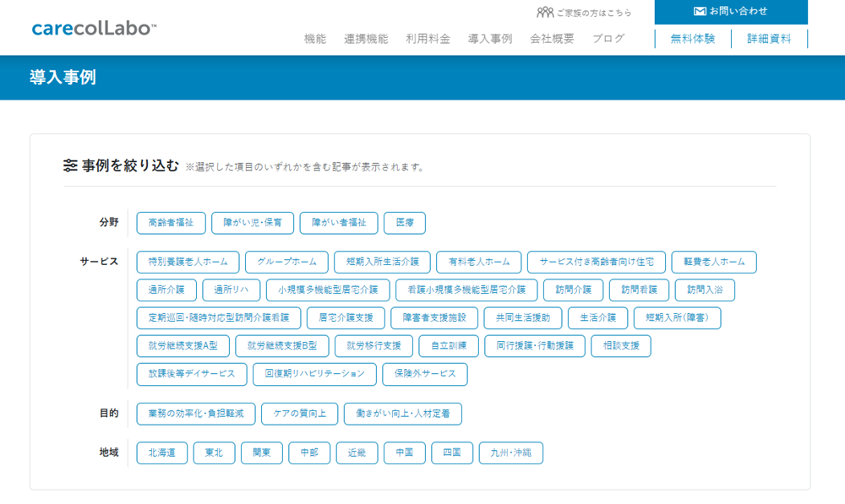Open the 連携機能 menu item

(366, 39)
